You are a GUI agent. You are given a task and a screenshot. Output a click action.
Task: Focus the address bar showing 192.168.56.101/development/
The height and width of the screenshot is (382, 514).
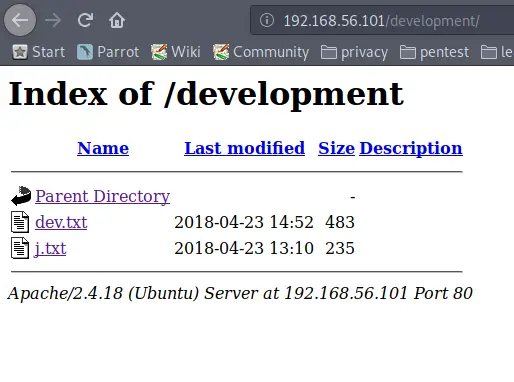[382, 21]
